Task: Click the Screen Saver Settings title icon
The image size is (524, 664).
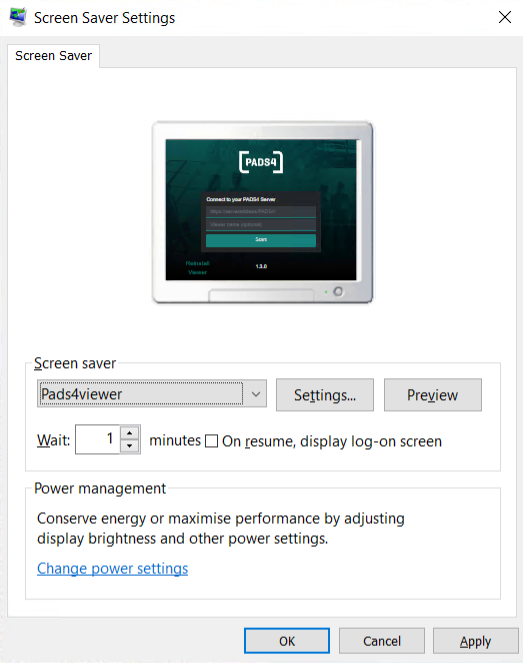Action: tap(18, 17)
